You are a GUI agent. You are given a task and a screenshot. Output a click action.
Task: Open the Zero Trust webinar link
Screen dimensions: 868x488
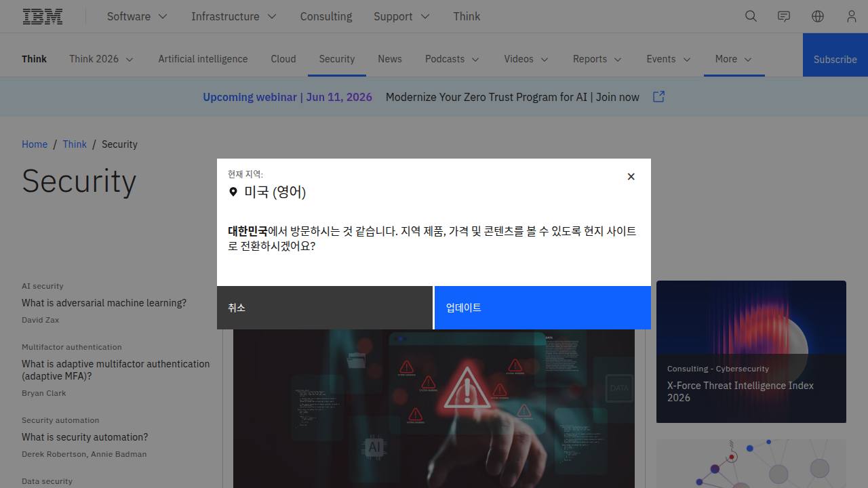pos(513,97)
